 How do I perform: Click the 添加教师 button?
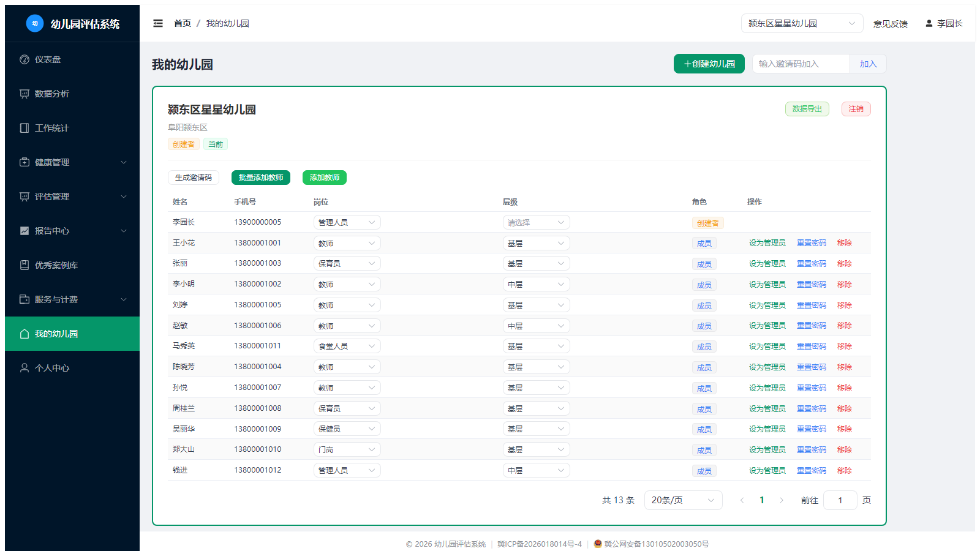[325, 178]
